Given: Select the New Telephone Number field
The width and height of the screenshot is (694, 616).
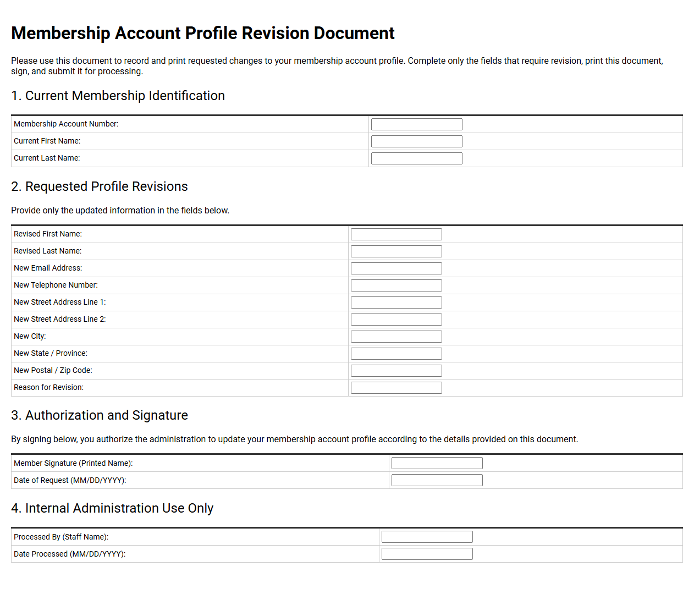Looking at the screenshot, I should 396,285.
